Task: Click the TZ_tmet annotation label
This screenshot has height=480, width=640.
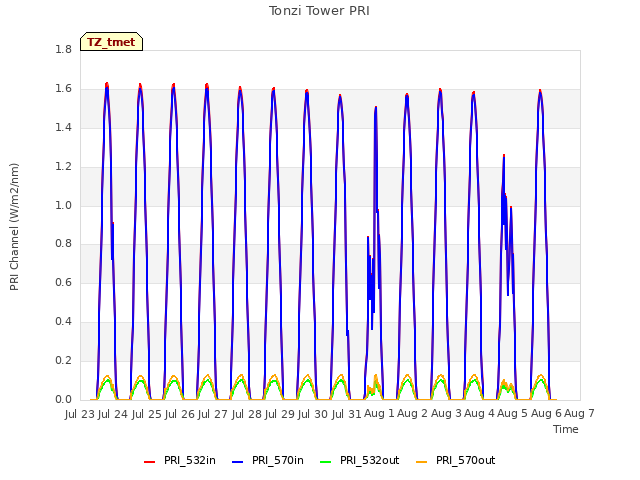Action: pyautogui.click(x=111, y=42)
